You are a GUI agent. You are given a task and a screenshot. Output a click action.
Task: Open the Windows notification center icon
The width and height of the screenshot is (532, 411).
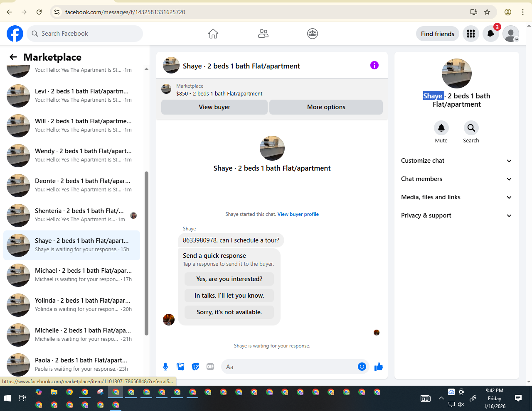[518, 398]
